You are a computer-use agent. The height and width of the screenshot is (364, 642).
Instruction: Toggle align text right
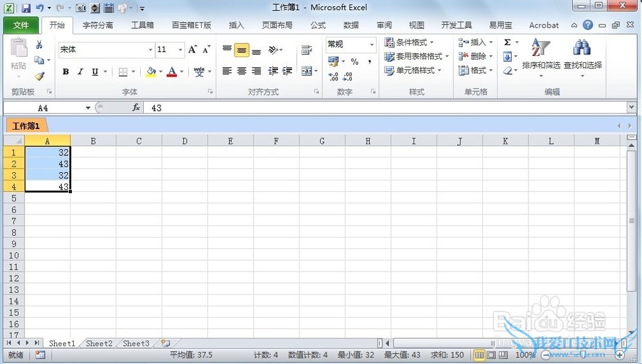[x=256, y=71]
